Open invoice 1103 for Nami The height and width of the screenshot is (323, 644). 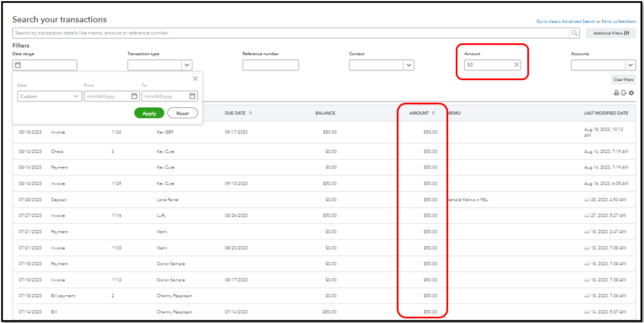[323, 247]
